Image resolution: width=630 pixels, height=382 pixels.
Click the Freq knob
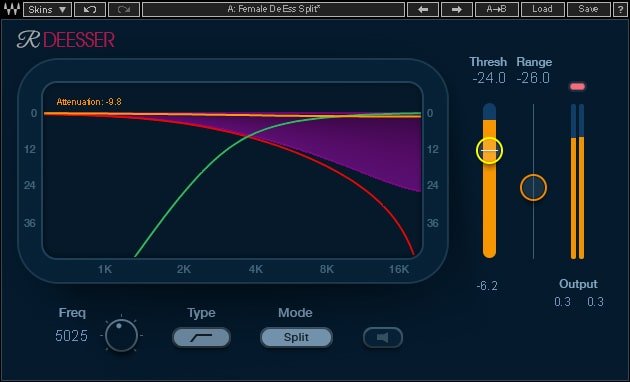pyautogui.click(x=121, y=335)
